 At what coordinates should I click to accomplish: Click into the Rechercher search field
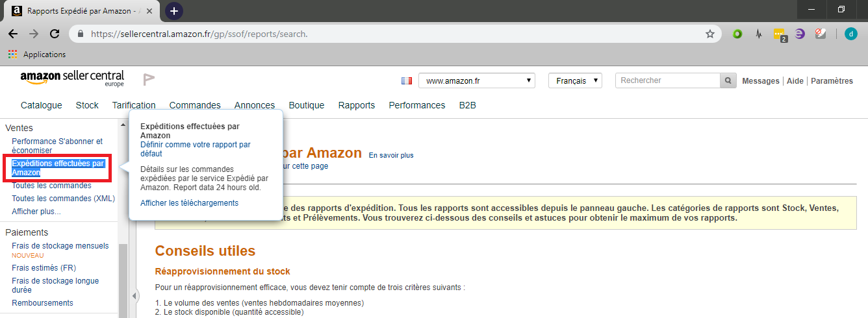point(667,80)
